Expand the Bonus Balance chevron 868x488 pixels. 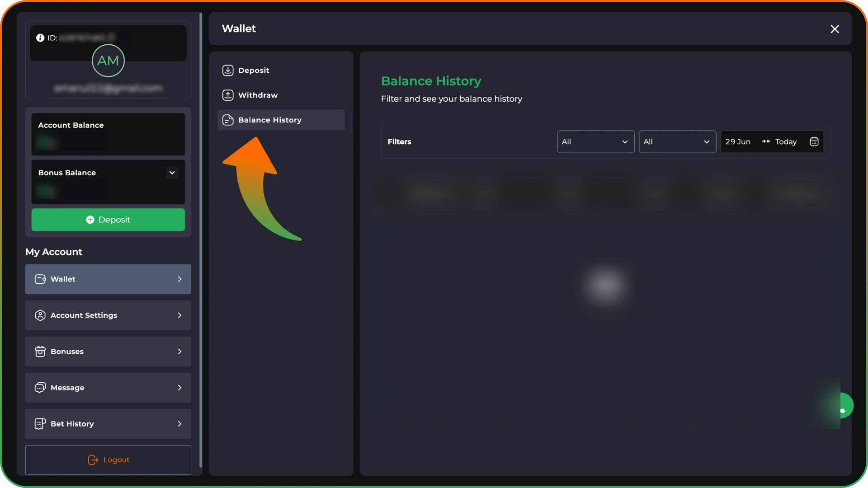point(172,173)
